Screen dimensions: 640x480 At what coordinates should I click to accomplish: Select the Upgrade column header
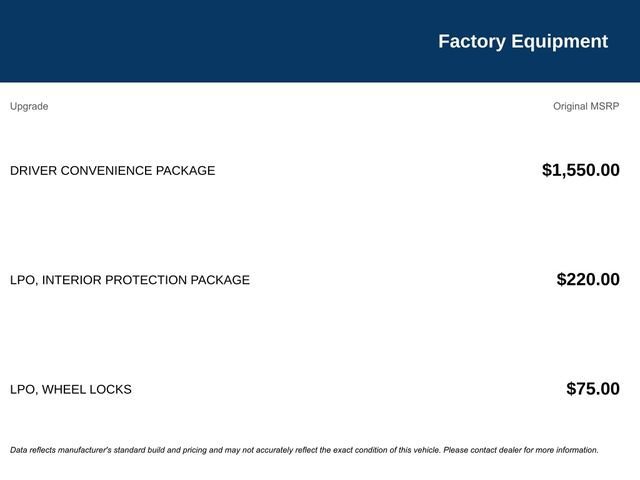tap(29, 106)
